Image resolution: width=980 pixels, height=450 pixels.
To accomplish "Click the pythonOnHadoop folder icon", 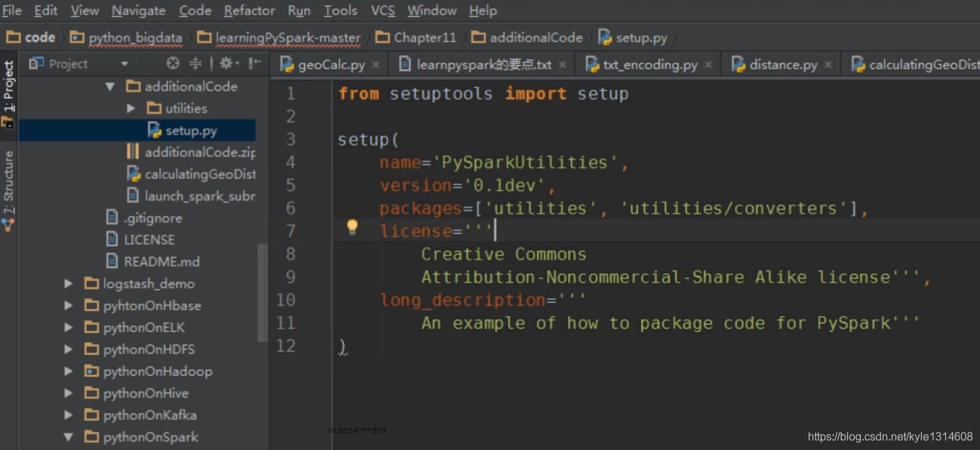I will point(91,371).
